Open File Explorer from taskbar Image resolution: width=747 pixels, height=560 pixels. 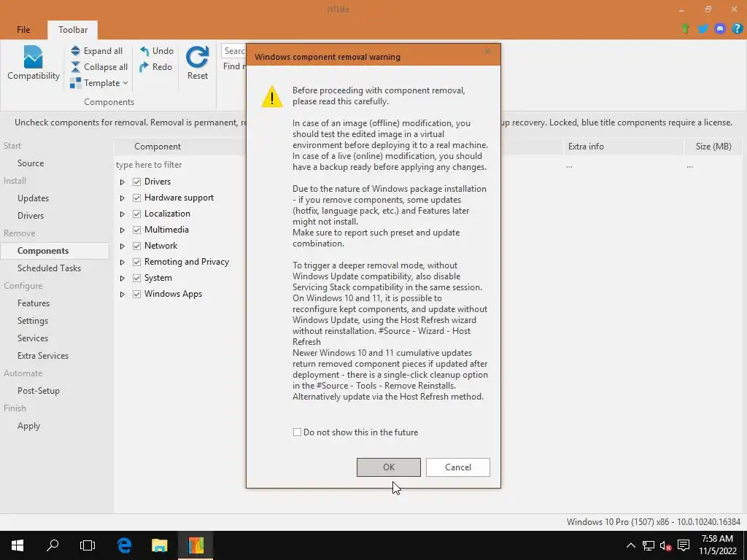(x=160, y=545)
